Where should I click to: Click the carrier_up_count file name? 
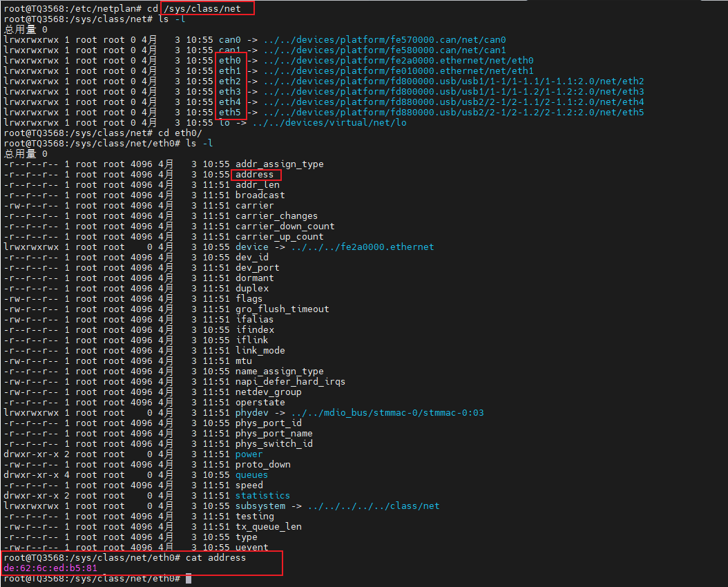click(280, 237)
